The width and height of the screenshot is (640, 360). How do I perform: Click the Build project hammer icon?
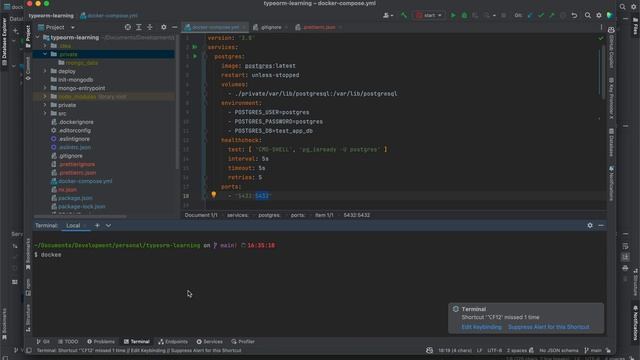click(x=404, y=16)
